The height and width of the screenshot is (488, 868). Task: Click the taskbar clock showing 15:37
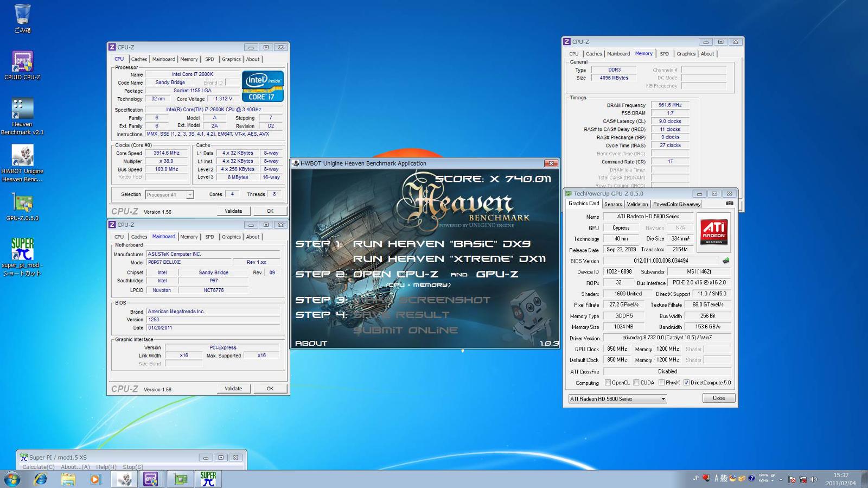(x=841, y=479)
